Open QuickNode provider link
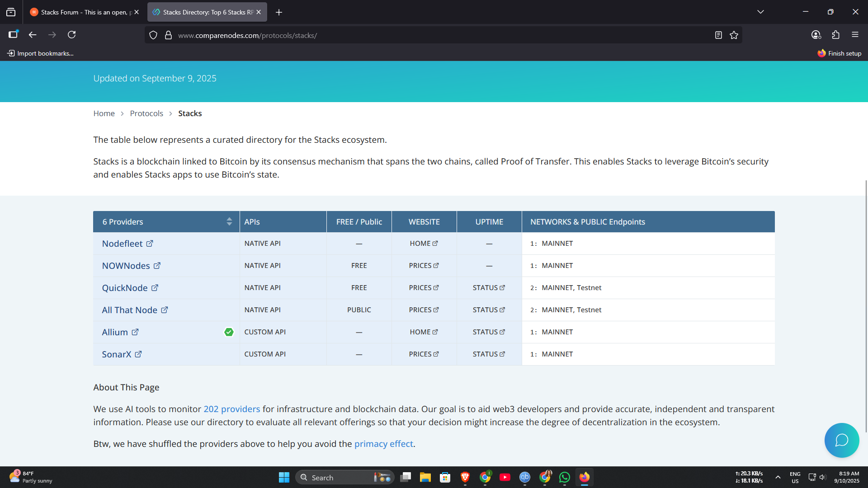 130,288
